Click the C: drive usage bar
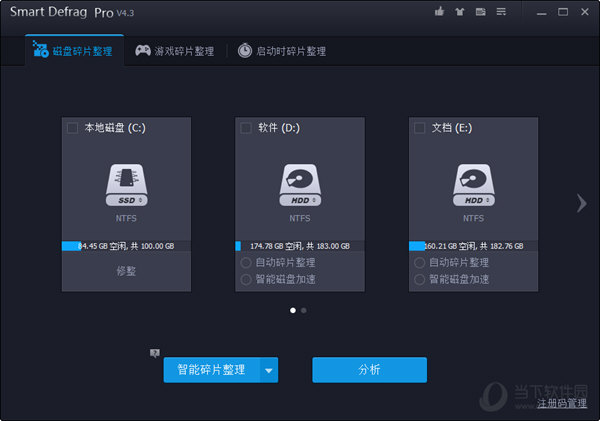This screenshot has height=421, width=600. 126,246
